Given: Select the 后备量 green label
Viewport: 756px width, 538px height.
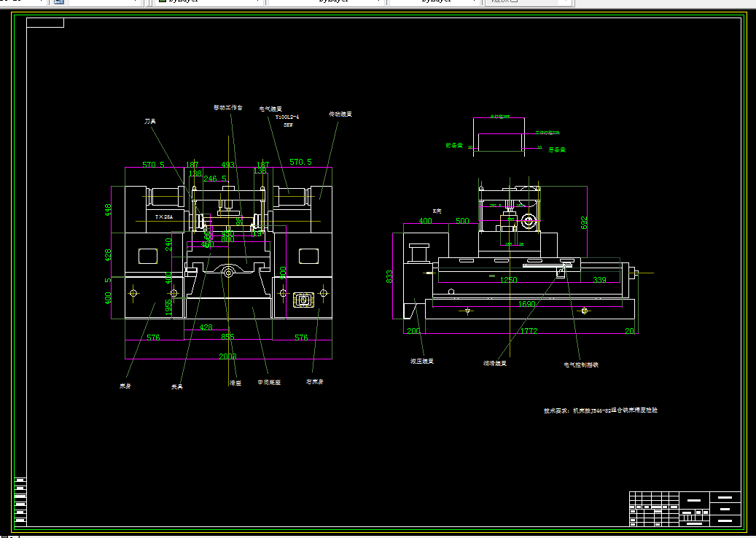Looking at the screenshot, I should (557, 150).
